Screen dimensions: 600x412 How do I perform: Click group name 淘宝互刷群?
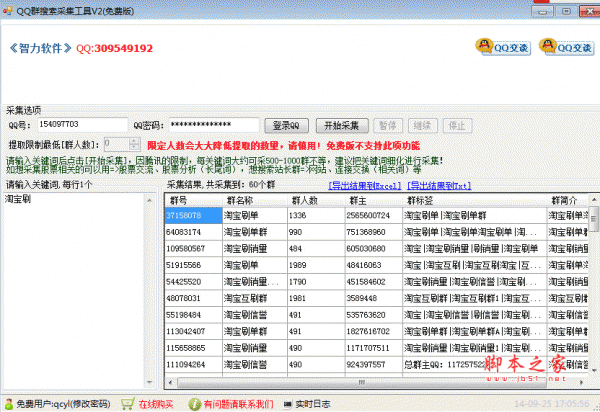click(x=255, y=298)
